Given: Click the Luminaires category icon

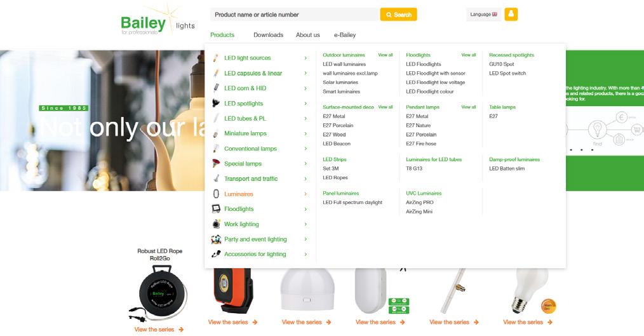Looking at the screenshot, I should (x=216, y=194).
